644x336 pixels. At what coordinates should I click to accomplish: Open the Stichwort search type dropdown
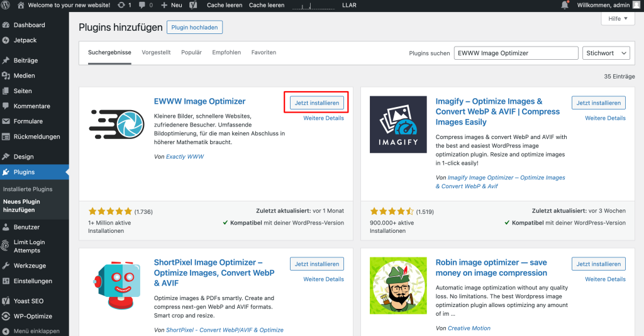pos(606,53)
